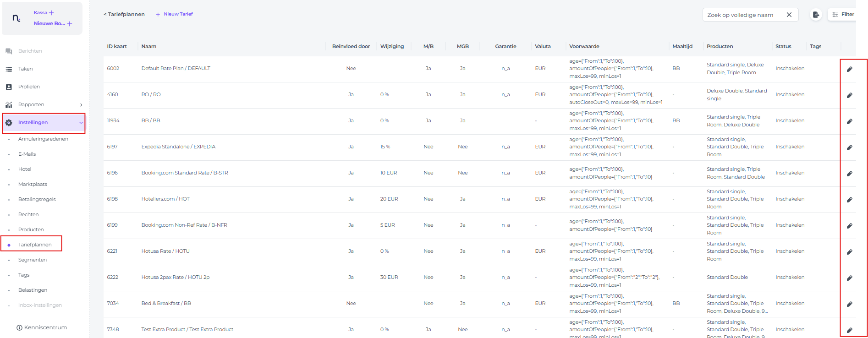Click the Berichten messages icon in the sidebar
Screen dimensions: 868x338
[9, 51]
